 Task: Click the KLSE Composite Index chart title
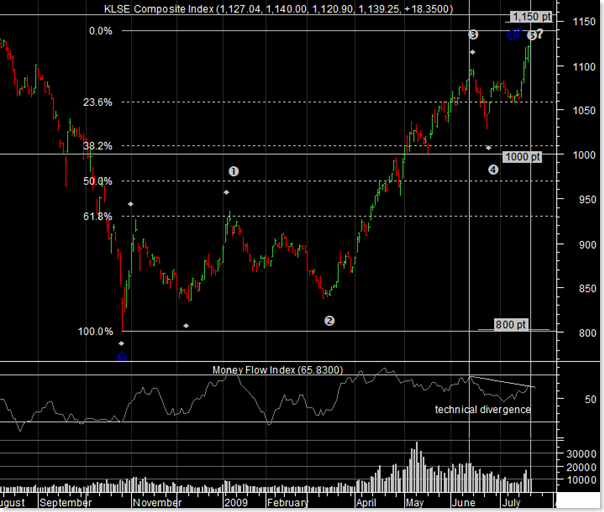click(x=278, y=9)
